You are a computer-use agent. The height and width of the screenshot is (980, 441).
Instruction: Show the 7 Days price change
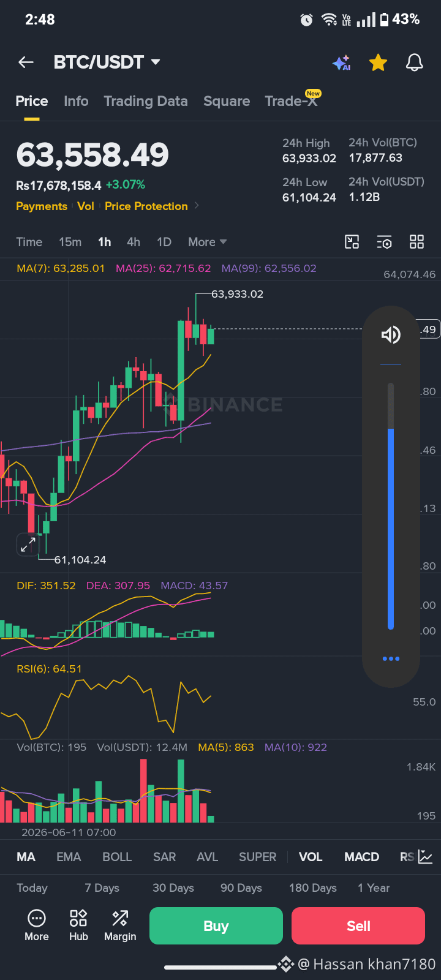[x=102, y=888]
